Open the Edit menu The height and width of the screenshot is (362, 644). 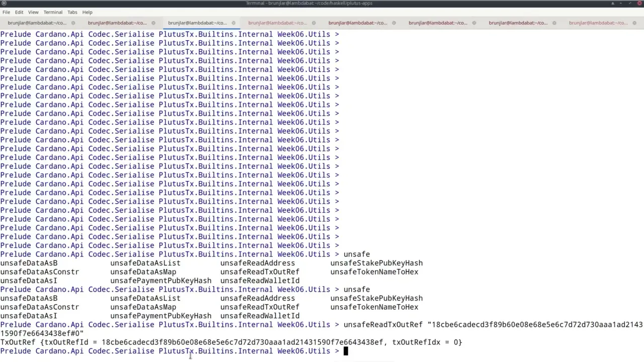[19, 12]
